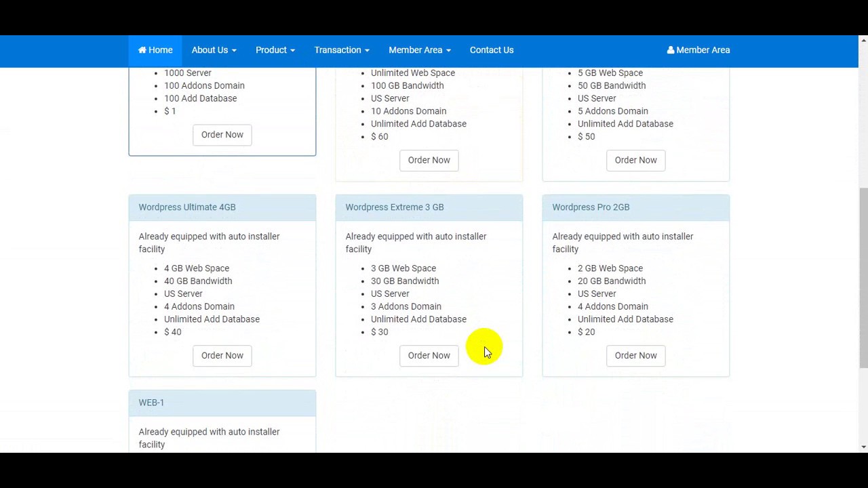
Task: Click the Home icon in navbar
Action: point(142,50)
